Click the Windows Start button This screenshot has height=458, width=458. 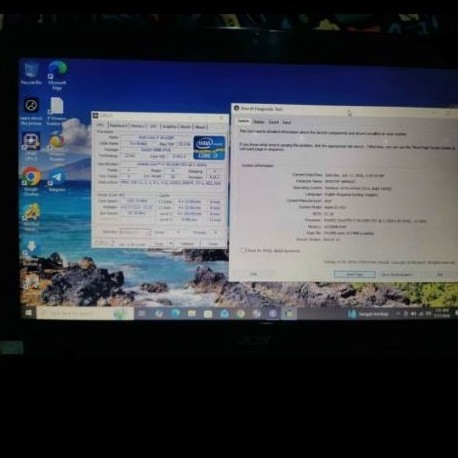pos(29,313)
